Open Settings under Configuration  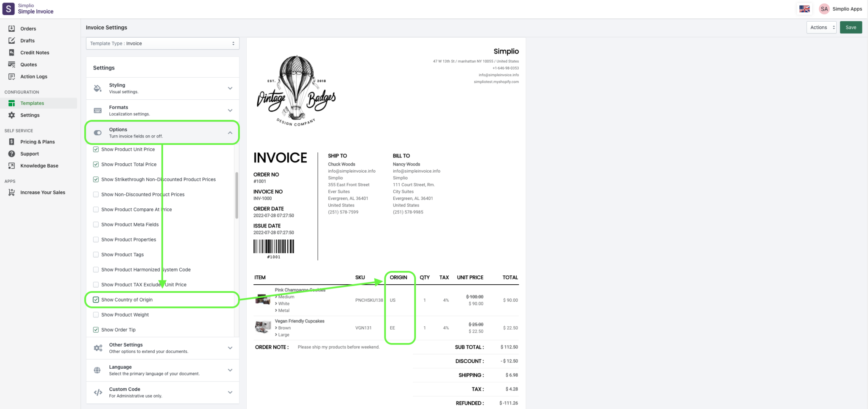click(x=30, y=115)
